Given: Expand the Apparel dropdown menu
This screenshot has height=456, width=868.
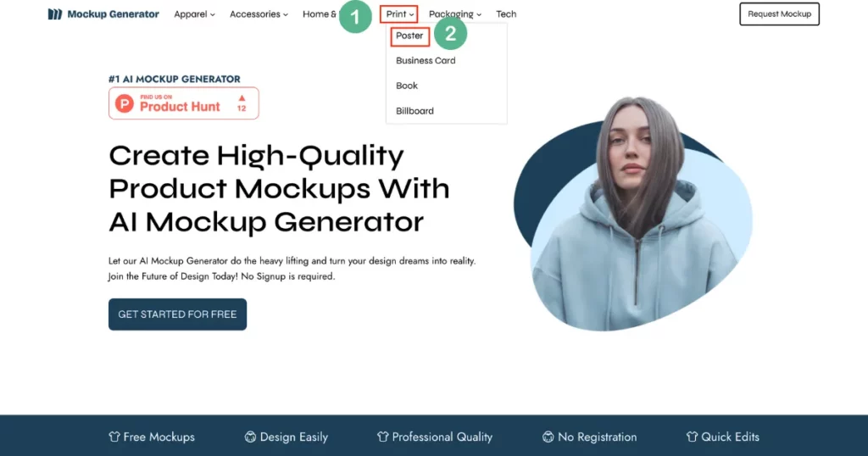Looking at the screenshot, I should (x=194, y=14).
